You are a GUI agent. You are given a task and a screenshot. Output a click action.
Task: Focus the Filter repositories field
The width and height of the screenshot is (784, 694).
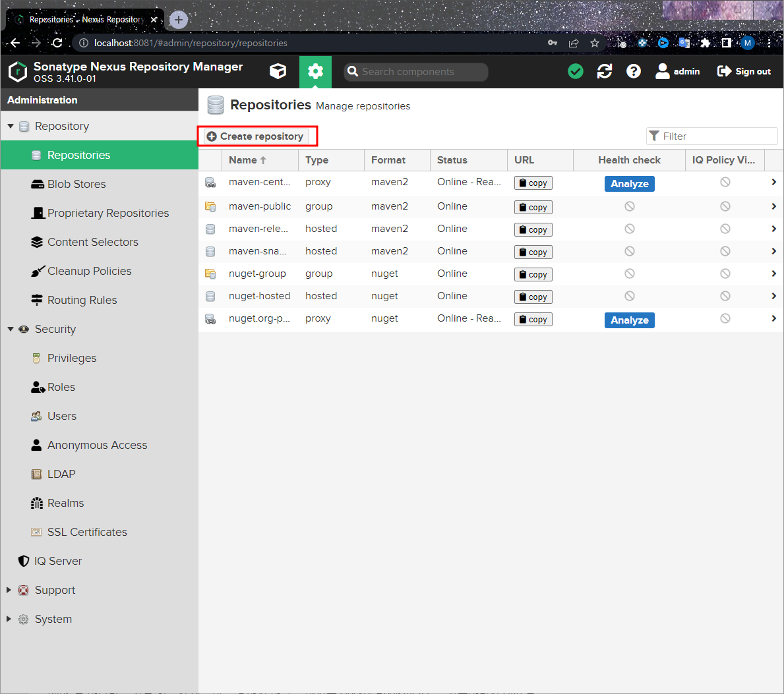[x=712, y=136]
